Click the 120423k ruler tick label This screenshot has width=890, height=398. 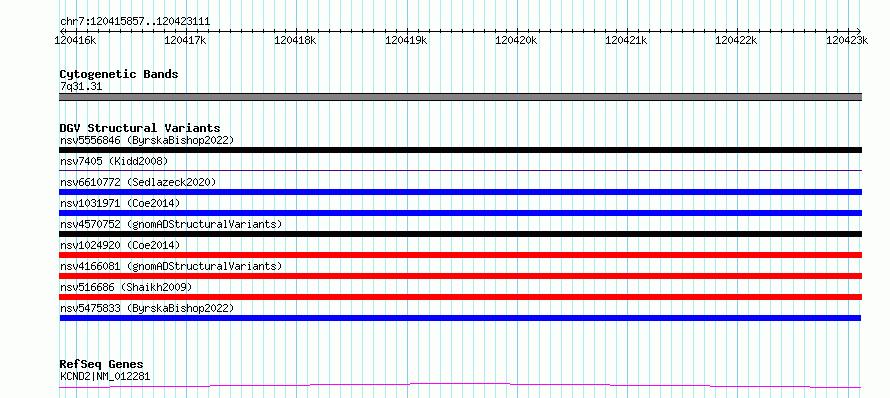tap(847, 40)
